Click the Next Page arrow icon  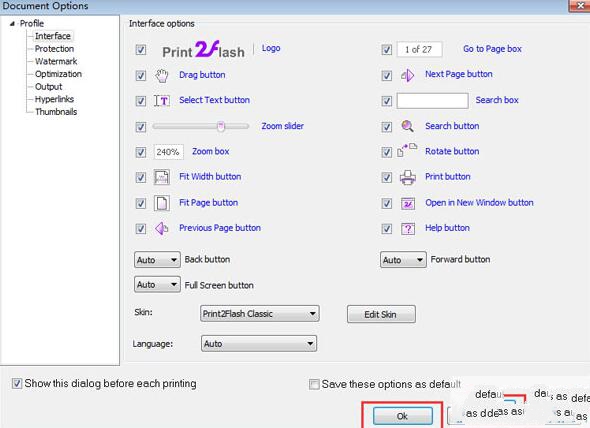point(408,75)
